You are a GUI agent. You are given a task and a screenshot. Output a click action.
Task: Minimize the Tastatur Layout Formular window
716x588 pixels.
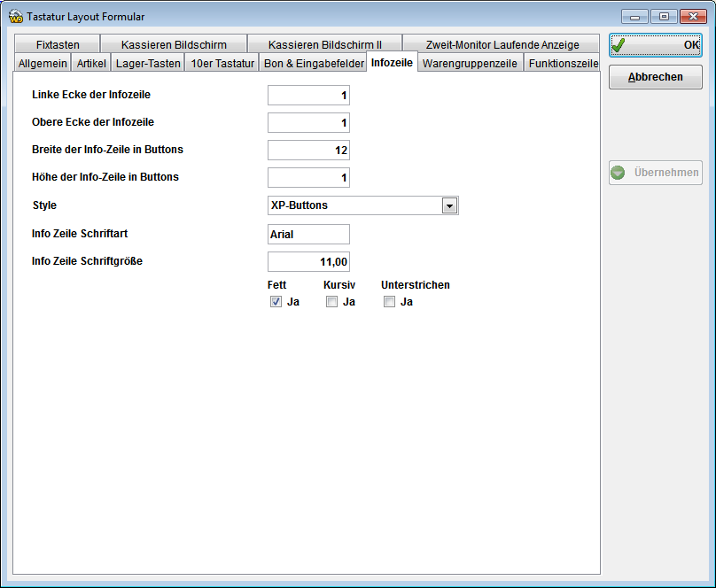pos(634,17)
